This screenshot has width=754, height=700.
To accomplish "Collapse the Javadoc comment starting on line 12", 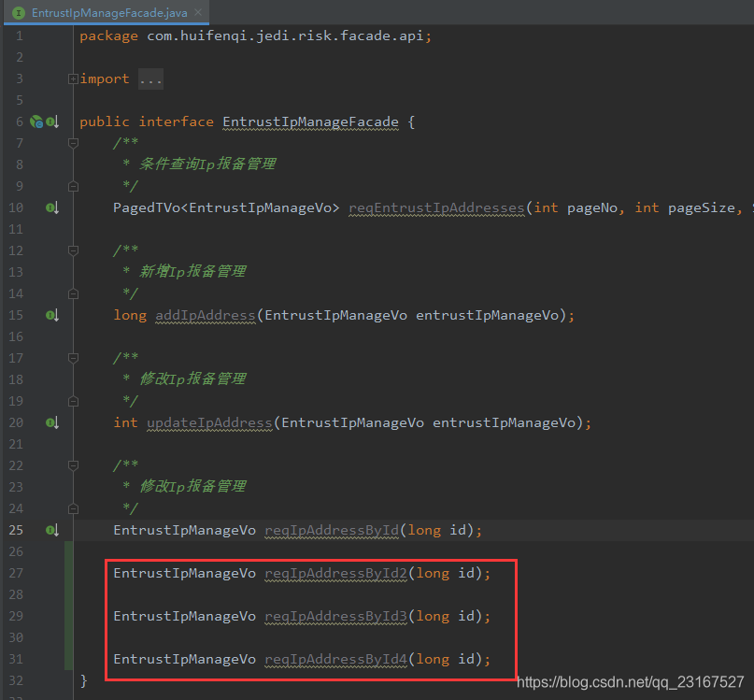I will (73, 250).
